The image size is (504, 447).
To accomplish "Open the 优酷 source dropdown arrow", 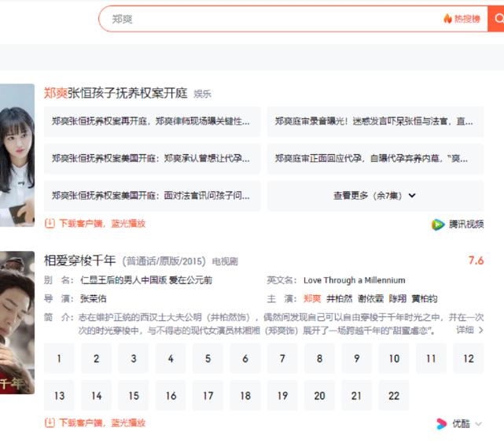I will pyautogui.click(x=478, y=424).
